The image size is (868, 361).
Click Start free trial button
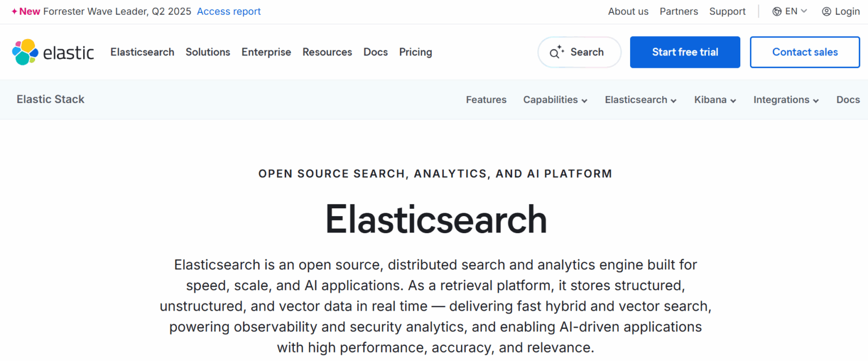pyautogui.click(x=685, y=52)
